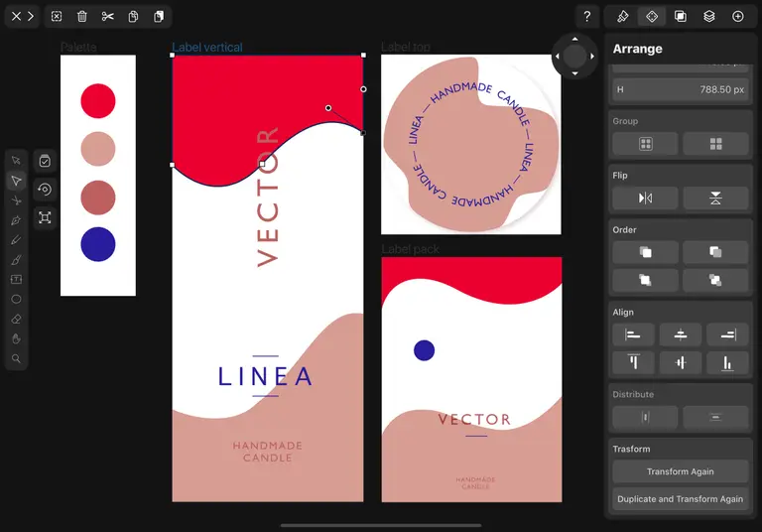This screenshot has width=762, height=532.
Task: Align objects to vertical center
Action: coord(681,362)
